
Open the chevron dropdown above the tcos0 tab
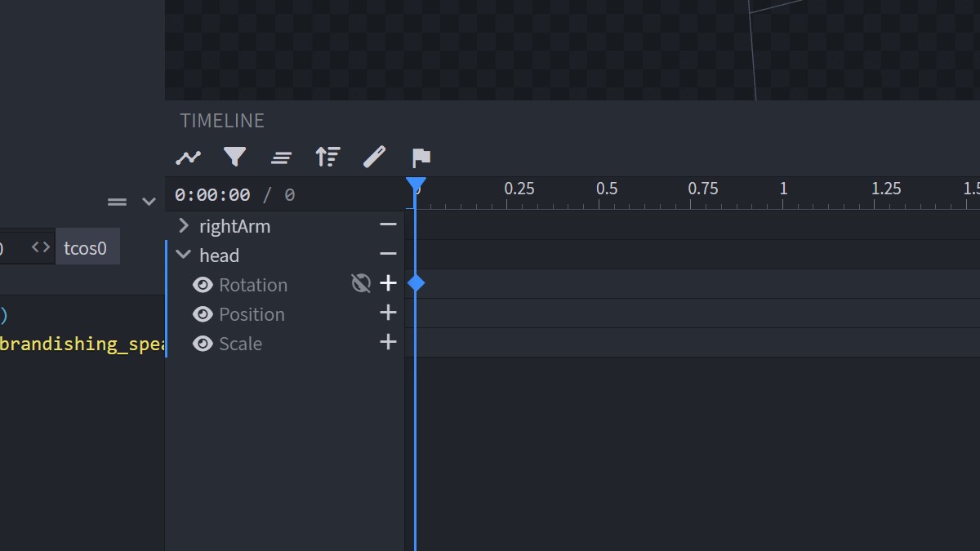point(149,202)
